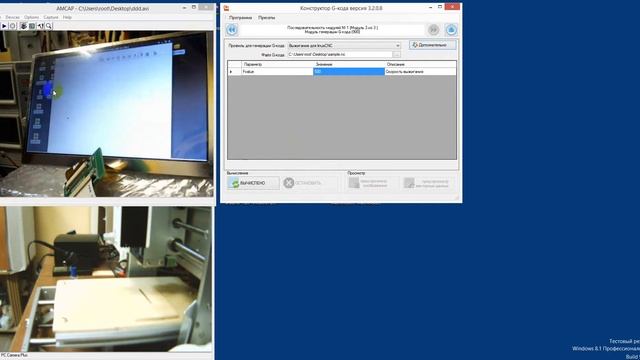Click the stop capture icon in AMCAP toolbar

(13, 26)
